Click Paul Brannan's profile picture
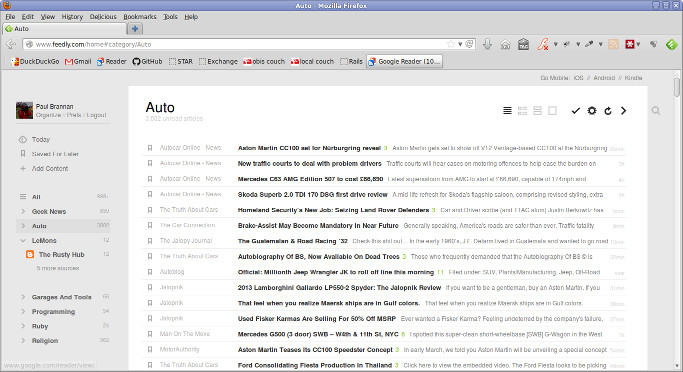This screenshot has width=683, height=372. click(24, 110)
